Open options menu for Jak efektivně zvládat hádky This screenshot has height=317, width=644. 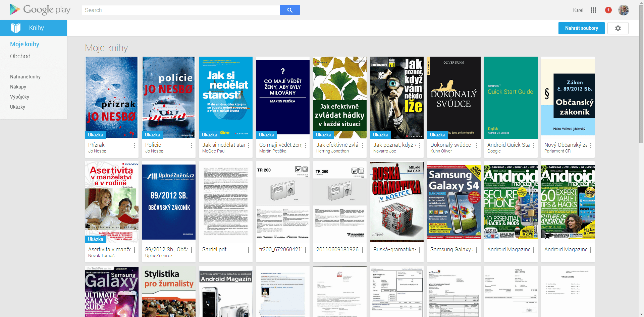(363, 145)
